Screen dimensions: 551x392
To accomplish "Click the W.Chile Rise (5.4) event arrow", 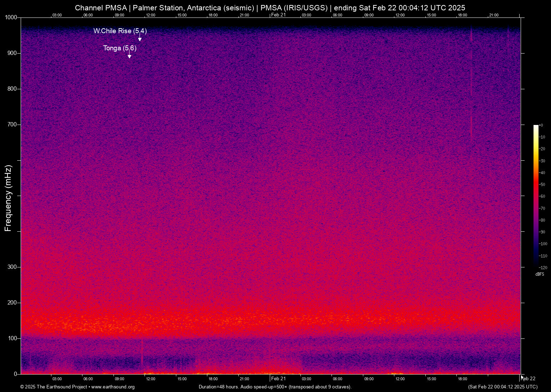I will pyautogui.click(x=139, y=37).
